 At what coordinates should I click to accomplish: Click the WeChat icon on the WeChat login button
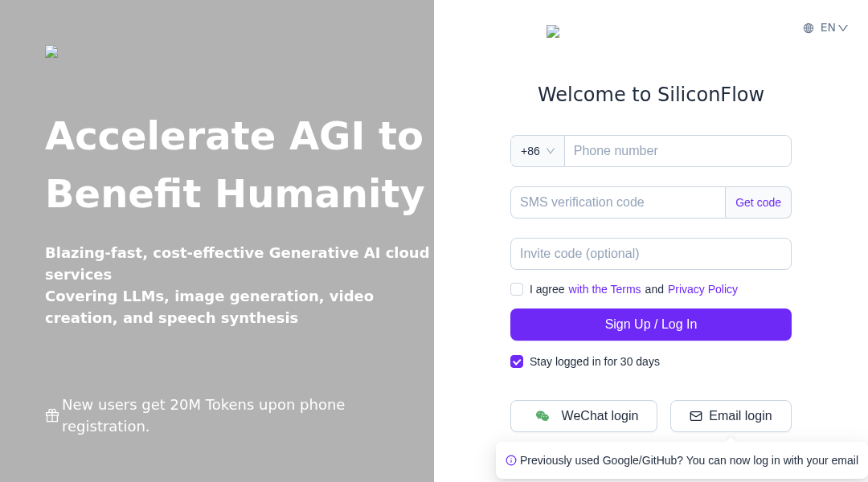[542, 416]
